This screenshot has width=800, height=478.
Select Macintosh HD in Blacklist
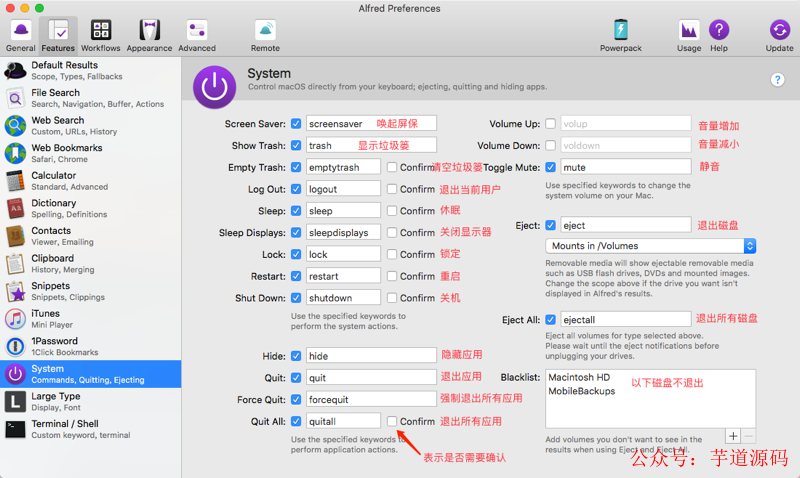coord(579,377)
